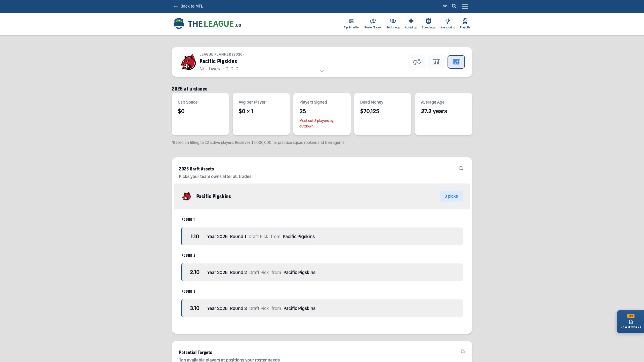Select Avg per Player card

[261, 114]
